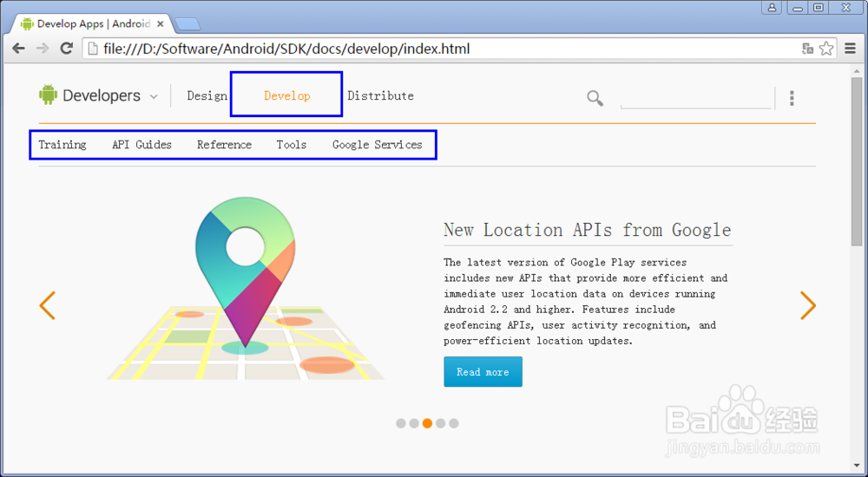Select the second carousel dot
The image size is (868, 477).
click(x=414, y=423)
